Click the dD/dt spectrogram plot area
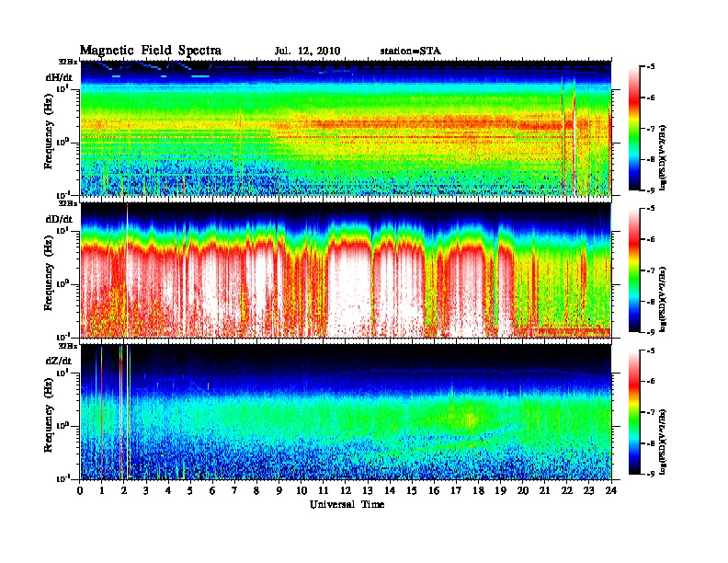The height and width of the screenshot is (563, 728). (346, 270)
